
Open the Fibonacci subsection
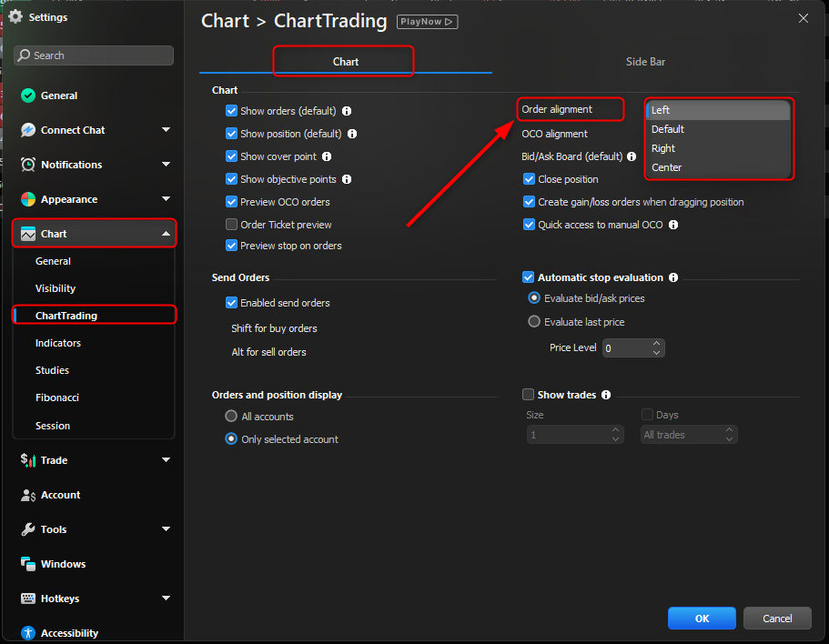56,397
